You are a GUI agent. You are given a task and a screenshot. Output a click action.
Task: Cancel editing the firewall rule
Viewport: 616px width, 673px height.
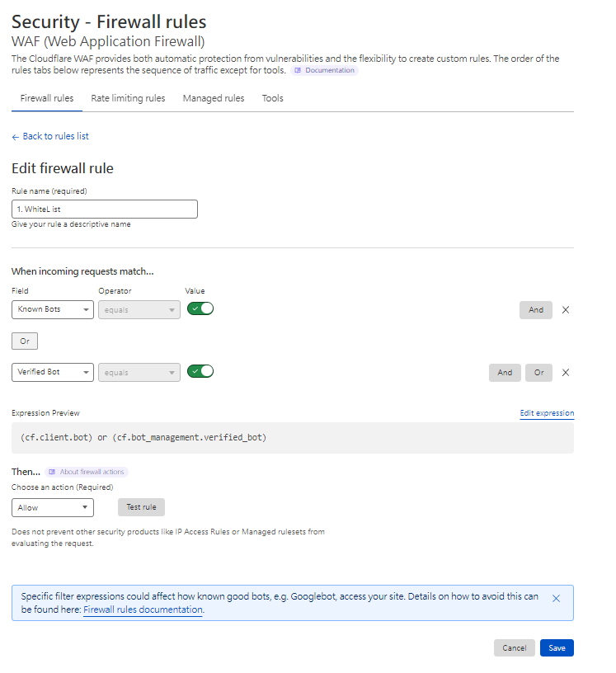(514, 648)
